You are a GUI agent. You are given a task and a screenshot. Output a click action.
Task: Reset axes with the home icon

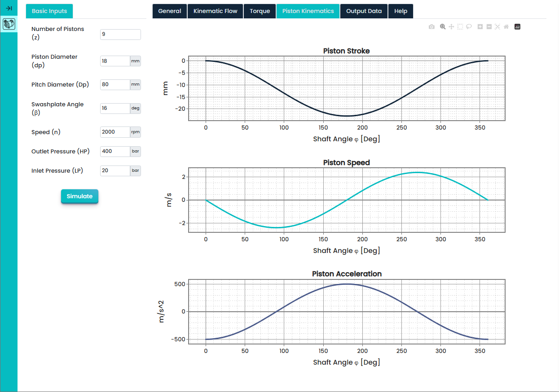(506, 27)
